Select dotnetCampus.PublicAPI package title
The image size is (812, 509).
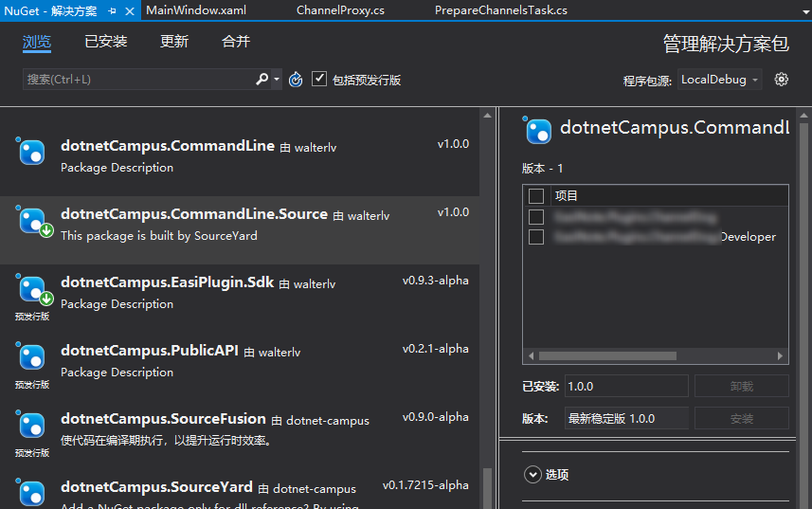[x=149, y=351]
